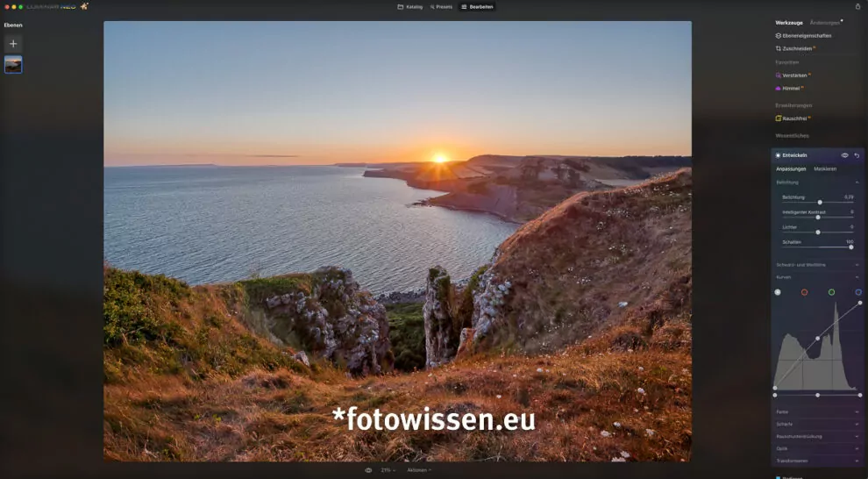Click the curve bottom-left black point

pos(775,388)
